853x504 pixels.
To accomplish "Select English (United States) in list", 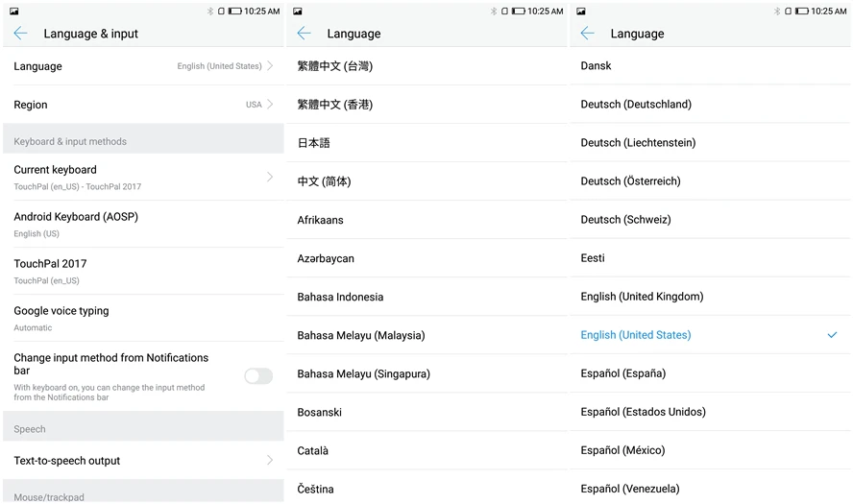I will point(710,335).
